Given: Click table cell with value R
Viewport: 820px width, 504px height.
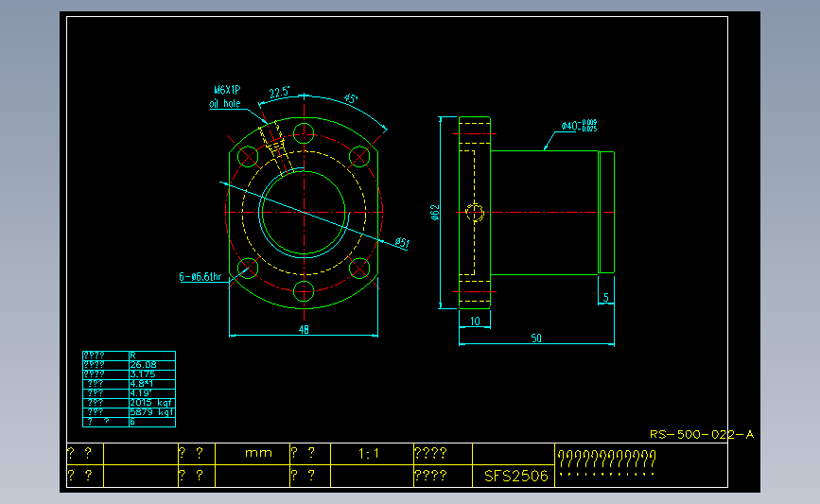Looking at the screenshot, I should click(152, 356).
